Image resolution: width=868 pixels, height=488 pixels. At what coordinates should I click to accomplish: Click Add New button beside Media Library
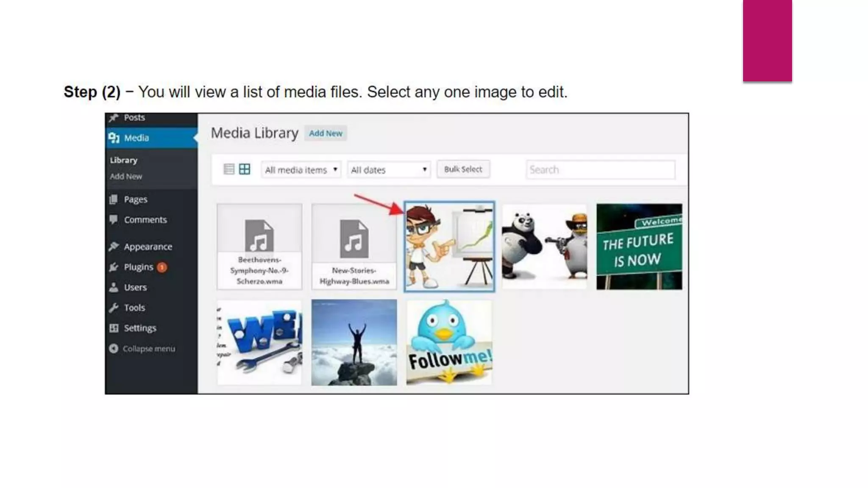[325, 133]
